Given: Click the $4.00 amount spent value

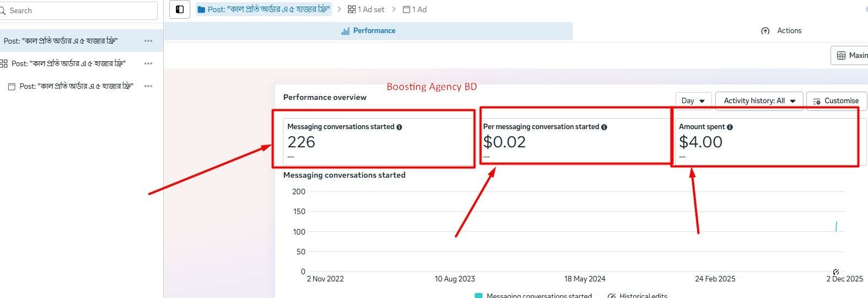Looking at the screenshot, I should click(x=700, y=142).
